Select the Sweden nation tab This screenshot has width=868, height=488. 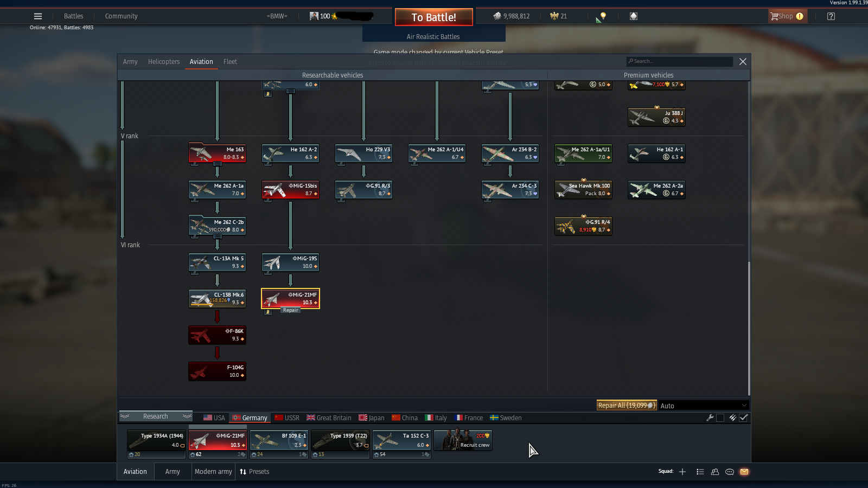coord(506,418)
